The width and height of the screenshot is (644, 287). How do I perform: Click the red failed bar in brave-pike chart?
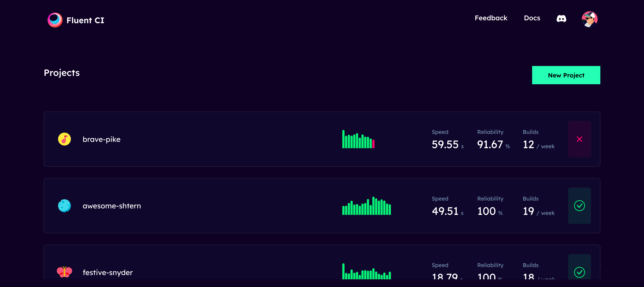click(373, 144)
